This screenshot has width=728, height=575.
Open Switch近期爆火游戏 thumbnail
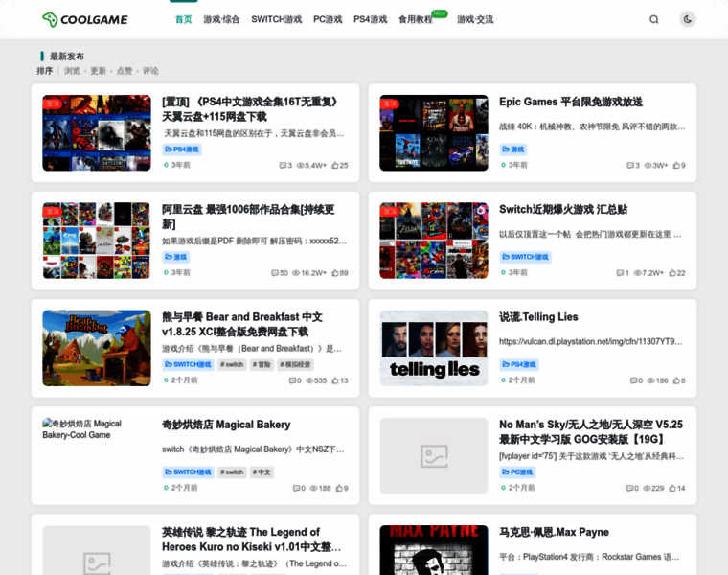434,241
